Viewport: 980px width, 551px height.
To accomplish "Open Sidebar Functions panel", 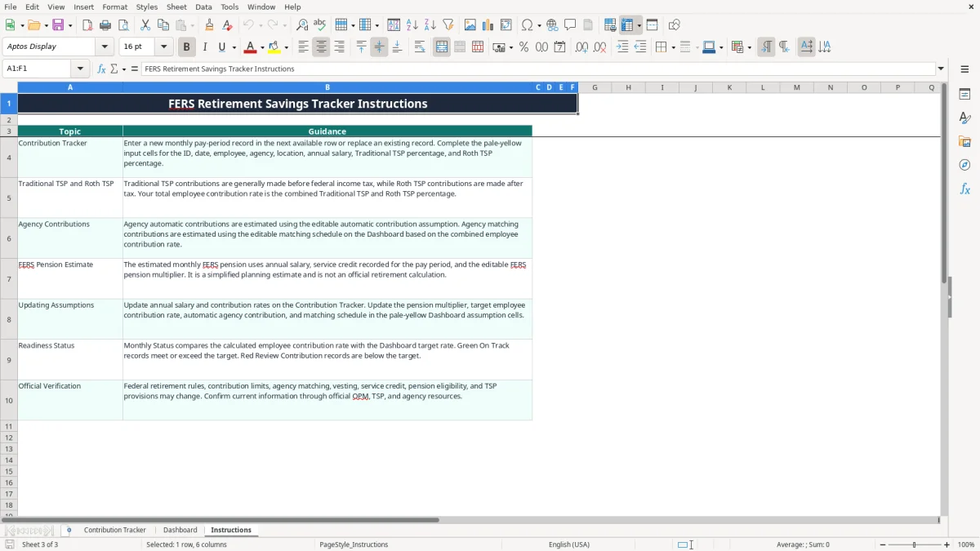I will (x=964, y=189).
